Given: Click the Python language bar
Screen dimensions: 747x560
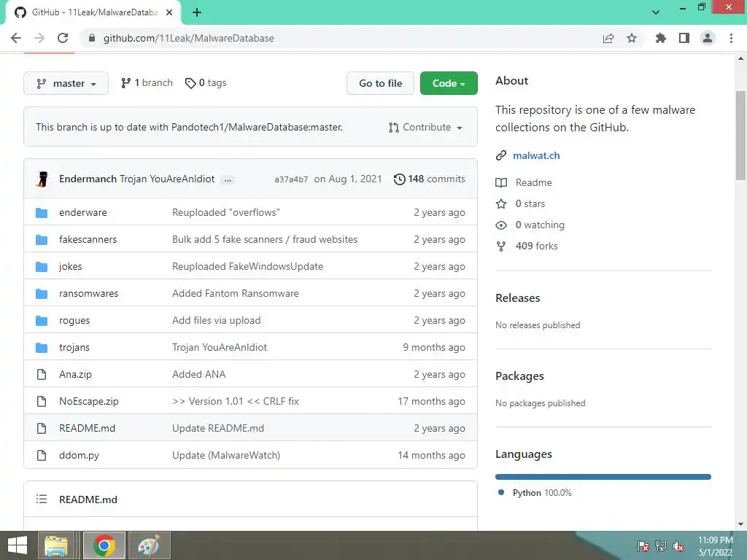Looking at the screenshot, I should pos(603,477).
